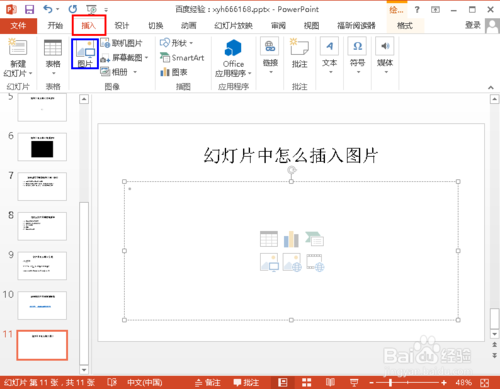Open the Insert (插入) ribbon tab

(89, 25)
